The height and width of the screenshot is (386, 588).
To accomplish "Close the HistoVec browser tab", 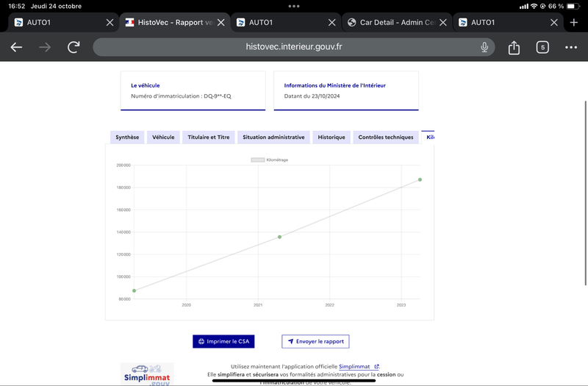I will [x=221, y=23].
